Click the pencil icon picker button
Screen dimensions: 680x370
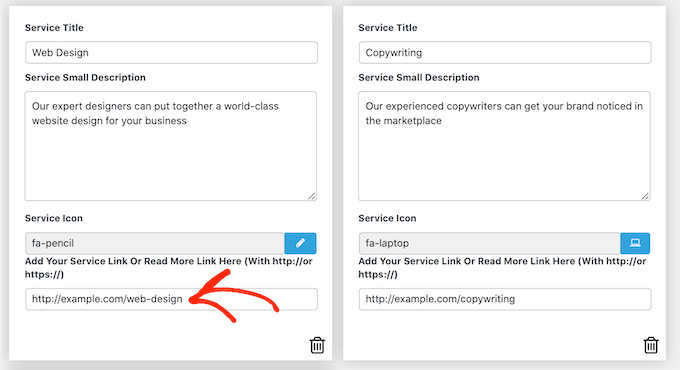pos(300,243)
